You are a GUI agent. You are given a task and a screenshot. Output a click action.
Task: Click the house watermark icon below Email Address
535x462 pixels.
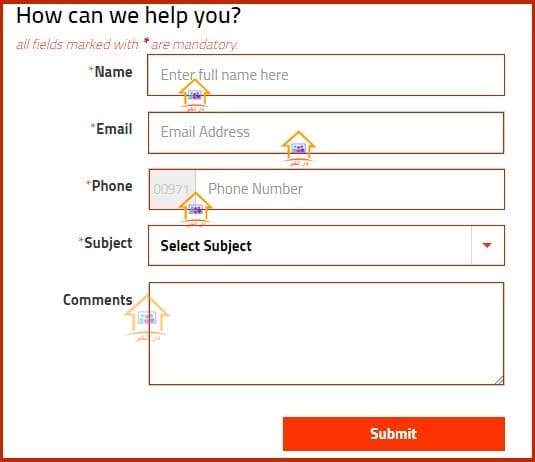tap(299, 148)
